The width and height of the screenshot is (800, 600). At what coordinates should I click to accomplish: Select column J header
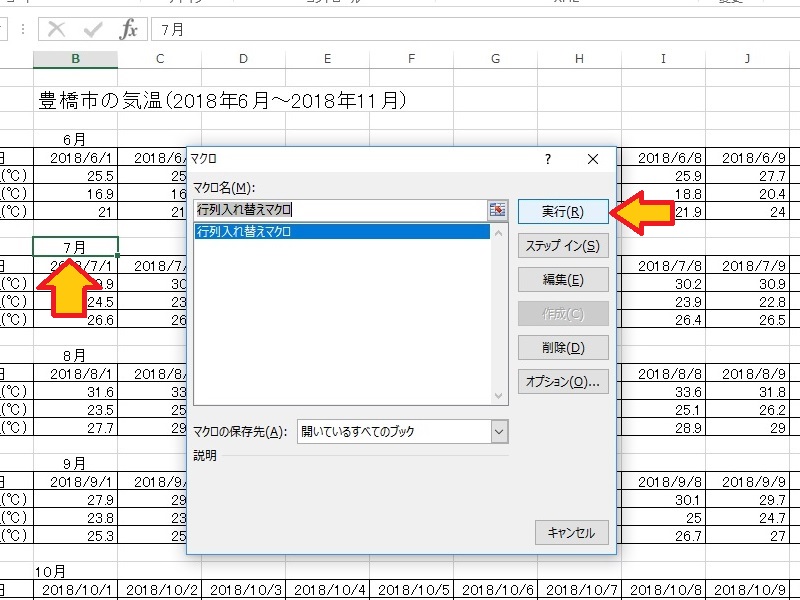click(x=747, y=60)
